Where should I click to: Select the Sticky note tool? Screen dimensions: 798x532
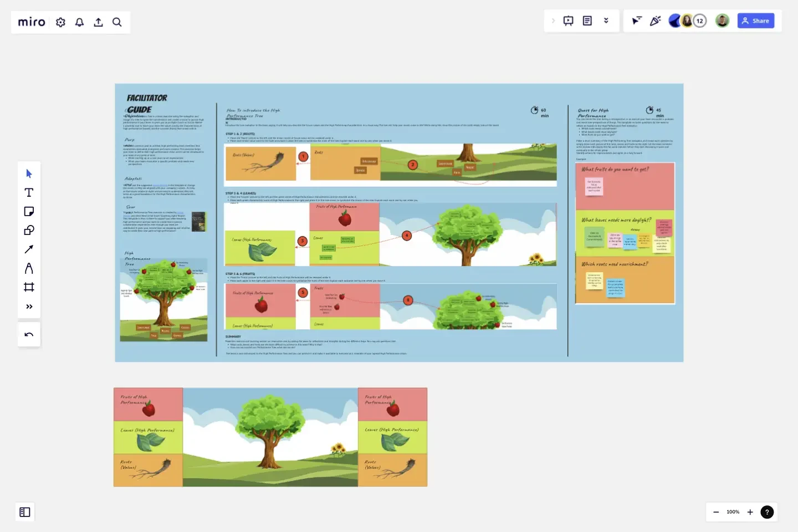(29, 211)
